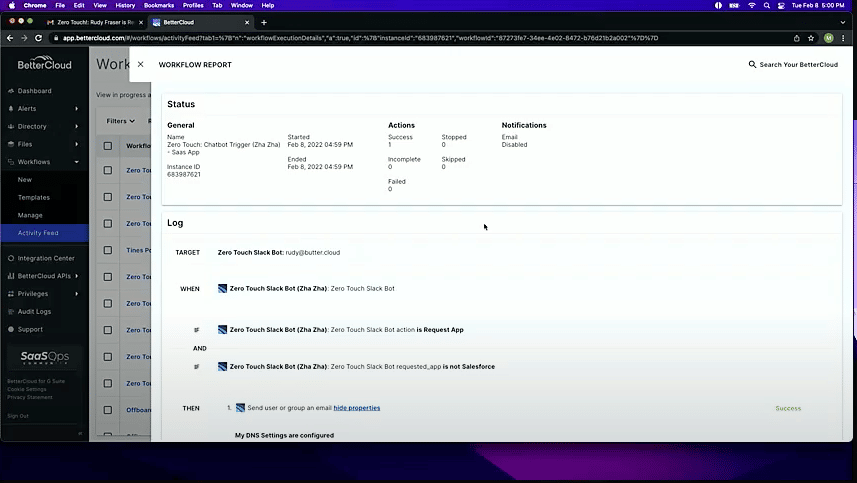Click the Chrome address bar URL
The image size is (857, 483).
tap(361, 38)
